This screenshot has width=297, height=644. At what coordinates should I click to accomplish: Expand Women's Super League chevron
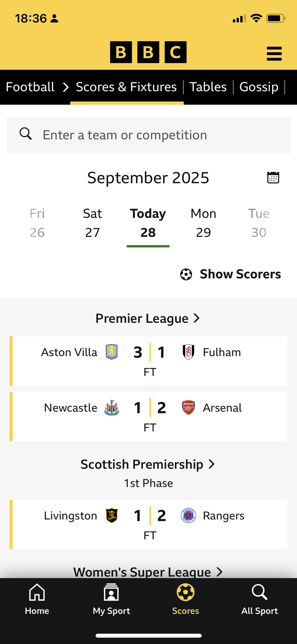[219, 572]
